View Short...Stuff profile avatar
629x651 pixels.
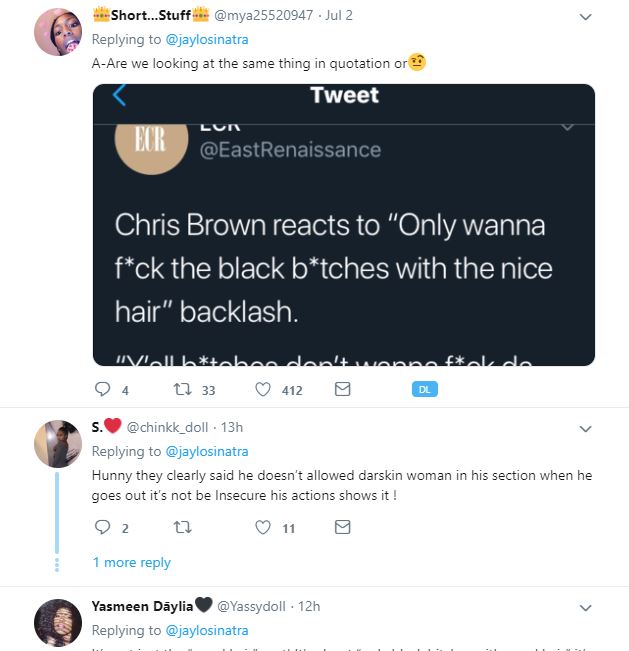[x=58, y=32]
